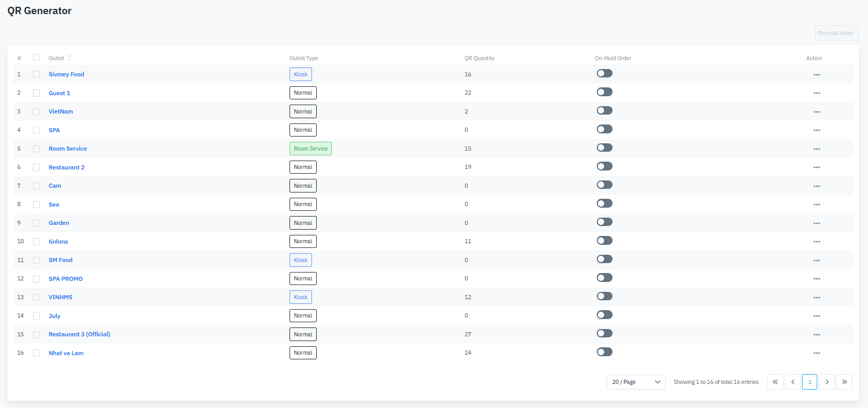Jump to last page double-arrow
Screen dimensions: 868x408
point(844,382)
